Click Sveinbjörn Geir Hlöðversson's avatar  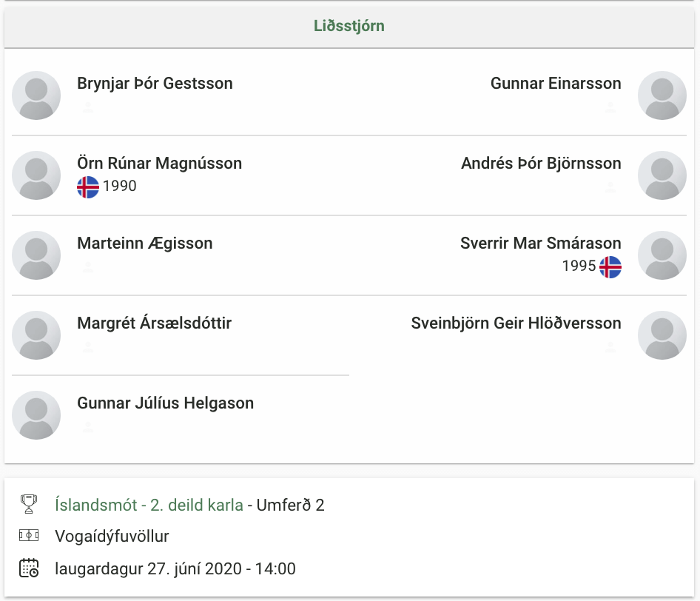(662, 335)
